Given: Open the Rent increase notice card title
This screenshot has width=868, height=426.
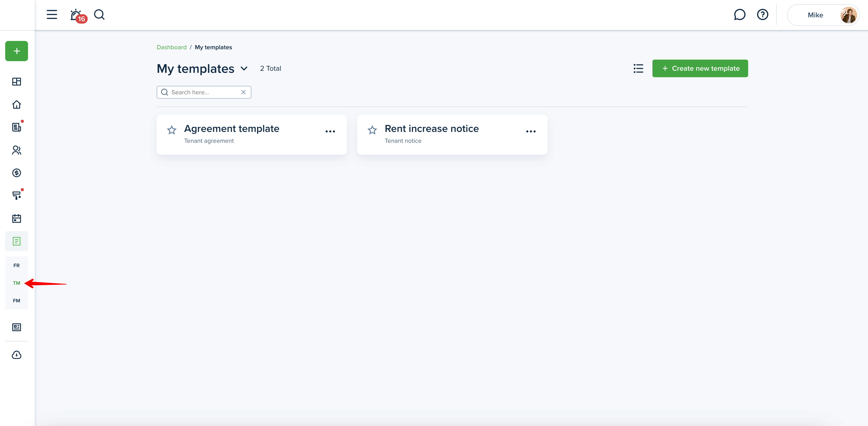Looking at the screenshot, I should pos(432,129).
